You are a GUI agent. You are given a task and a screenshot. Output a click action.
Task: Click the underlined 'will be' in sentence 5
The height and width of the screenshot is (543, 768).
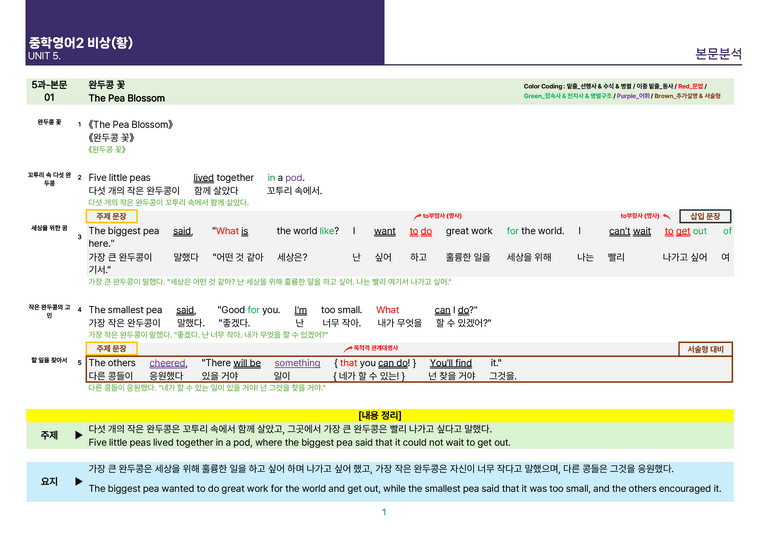tap(247, 363)
